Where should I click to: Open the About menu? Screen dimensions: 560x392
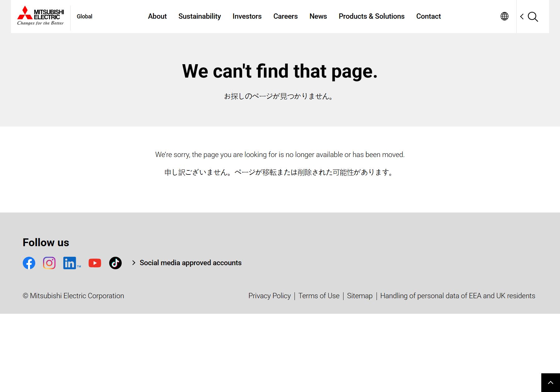coord(157,16)
